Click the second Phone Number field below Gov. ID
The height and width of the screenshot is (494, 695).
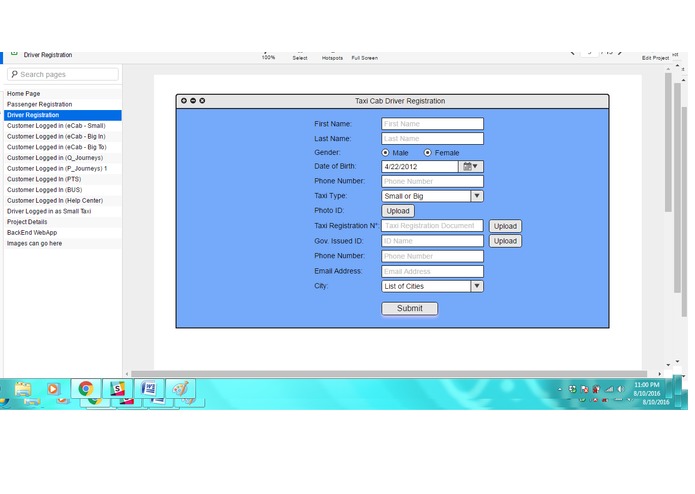[432, 256]
